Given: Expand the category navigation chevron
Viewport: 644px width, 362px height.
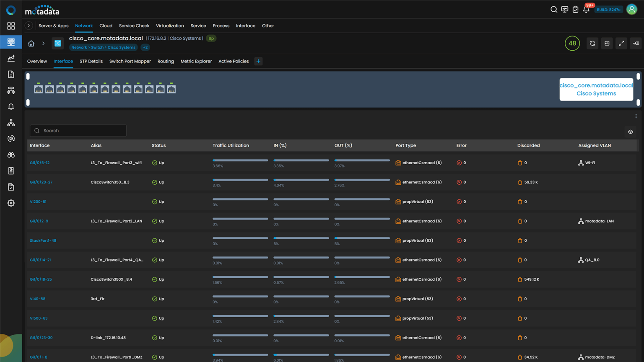Looking at the screenshot, I should (x=29, y=26).
